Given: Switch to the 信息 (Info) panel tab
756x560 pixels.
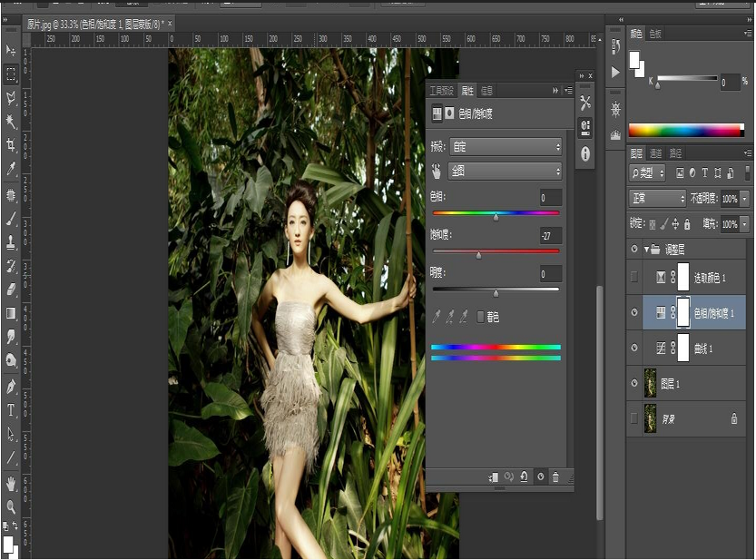Looking at the screenshot, I should point(486,91).
